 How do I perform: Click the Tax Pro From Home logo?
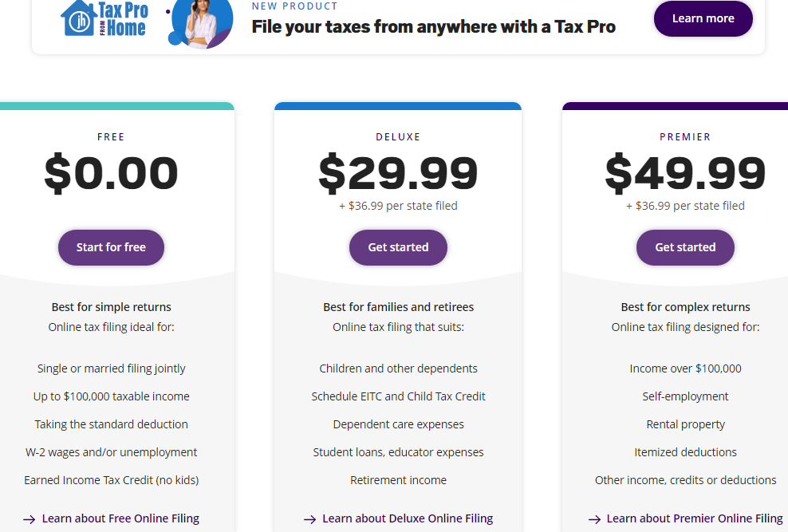point(104,18)
